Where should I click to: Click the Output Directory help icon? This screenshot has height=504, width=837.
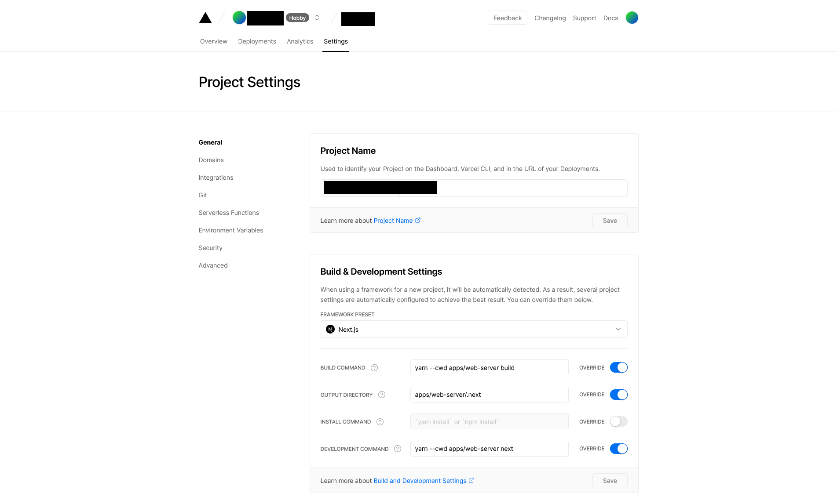382,395
